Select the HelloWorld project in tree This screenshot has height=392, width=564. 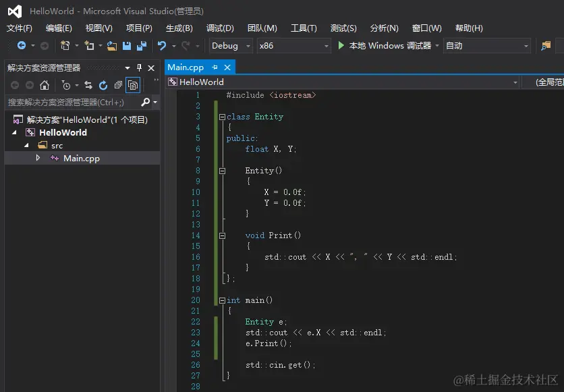(63, 132)
